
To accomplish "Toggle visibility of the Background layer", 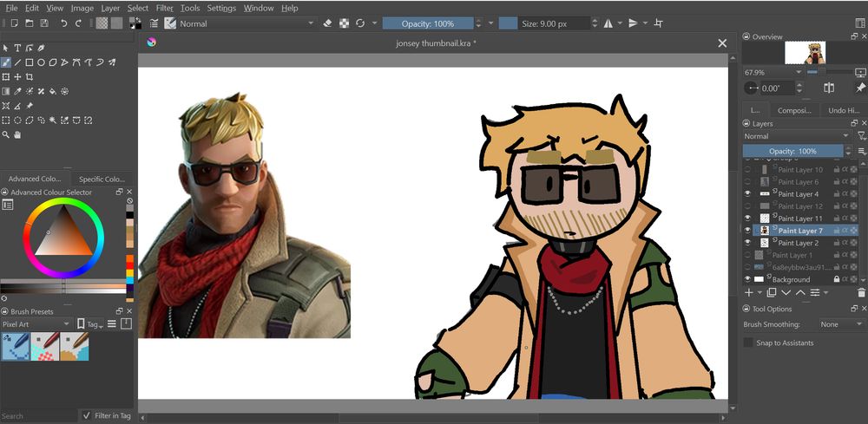I will click(747, 279).
